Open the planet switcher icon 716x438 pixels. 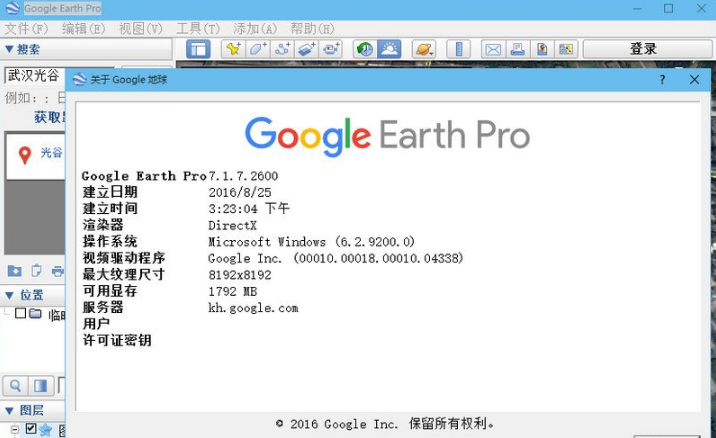pyautogui.click(x=424, y=49)
